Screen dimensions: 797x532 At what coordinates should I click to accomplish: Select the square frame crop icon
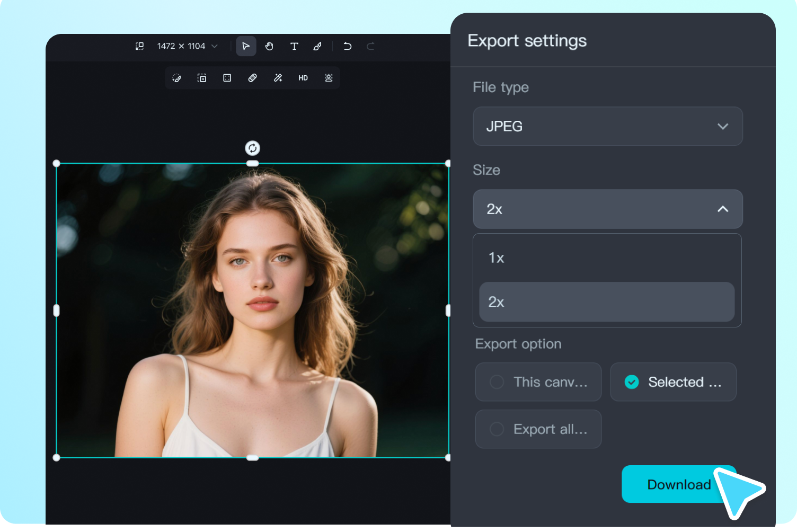tap(227, 78)
